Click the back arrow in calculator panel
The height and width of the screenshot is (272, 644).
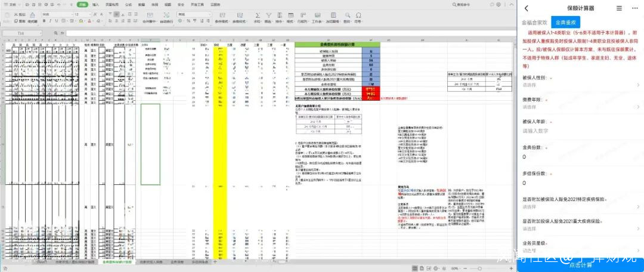click(x=527, y=8)
